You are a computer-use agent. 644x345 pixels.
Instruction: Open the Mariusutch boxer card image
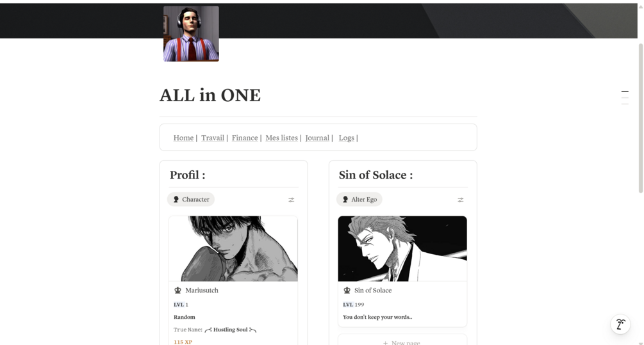(233, 248)
